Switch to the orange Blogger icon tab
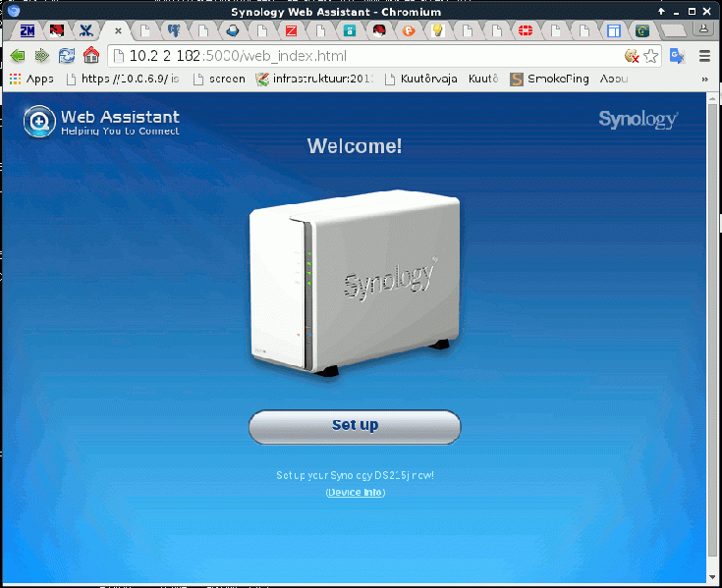 tap(409, 30)
